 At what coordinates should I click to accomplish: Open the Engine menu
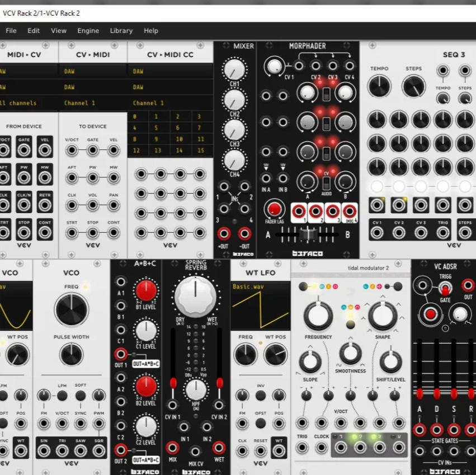(88, 31)
